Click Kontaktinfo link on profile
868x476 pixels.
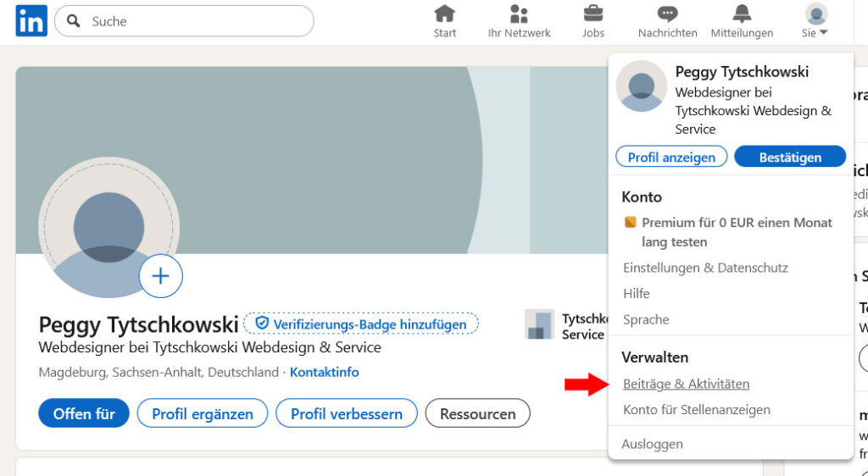(324, 373)
